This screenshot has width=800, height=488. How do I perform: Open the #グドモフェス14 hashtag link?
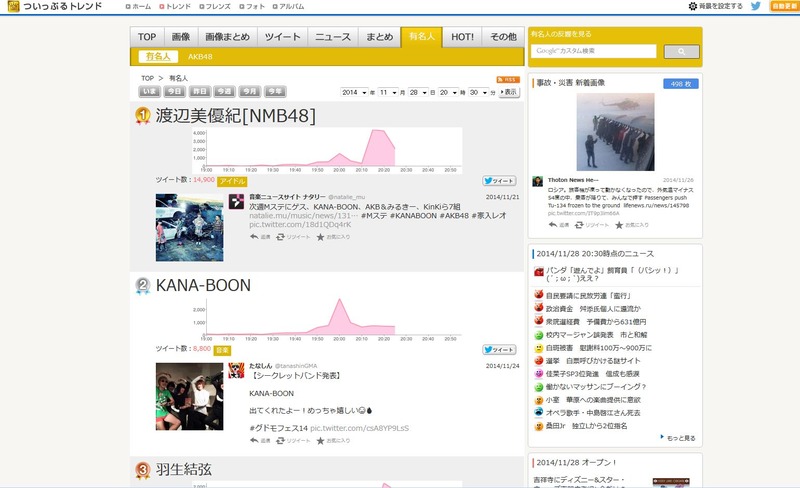point(279,428)
